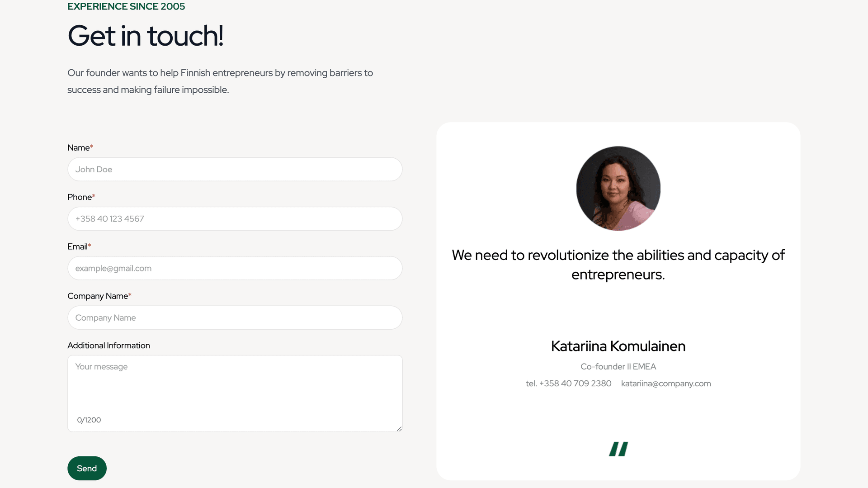Click the green quotation mark icon

coord(618,449)
